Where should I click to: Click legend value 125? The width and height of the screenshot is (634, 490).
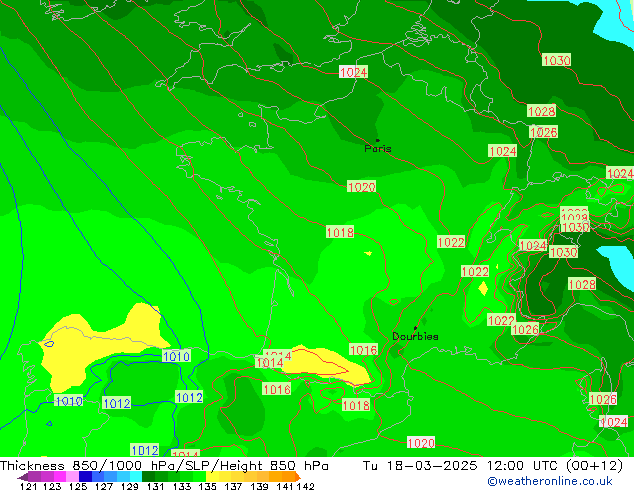78,486
